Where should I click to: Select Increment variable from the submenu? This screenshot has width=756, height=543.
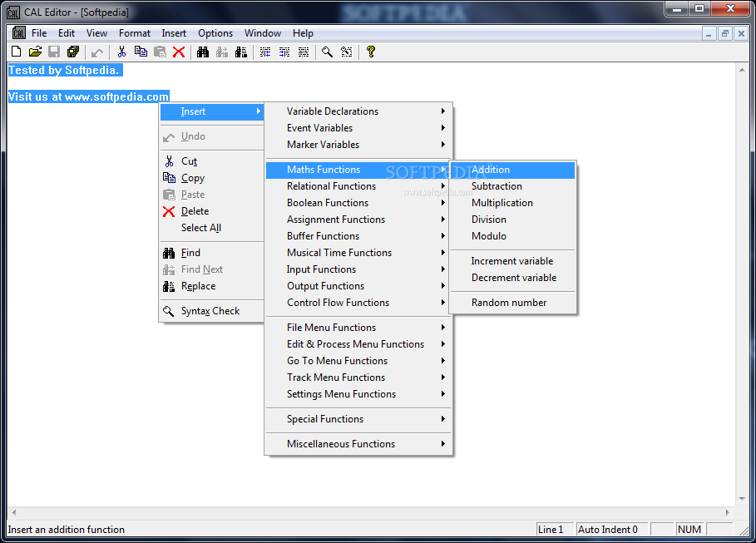click(x=512, y=261)
